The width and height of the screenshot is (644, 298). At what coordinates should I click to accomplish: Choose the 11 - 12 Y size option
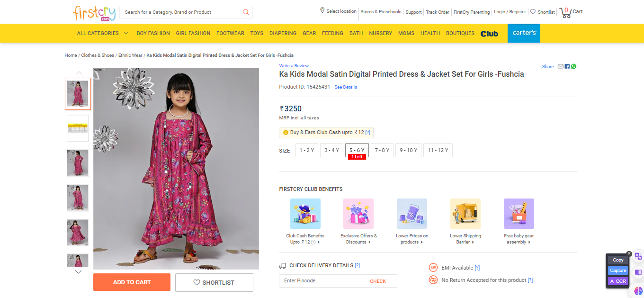(x=438, y=150)
